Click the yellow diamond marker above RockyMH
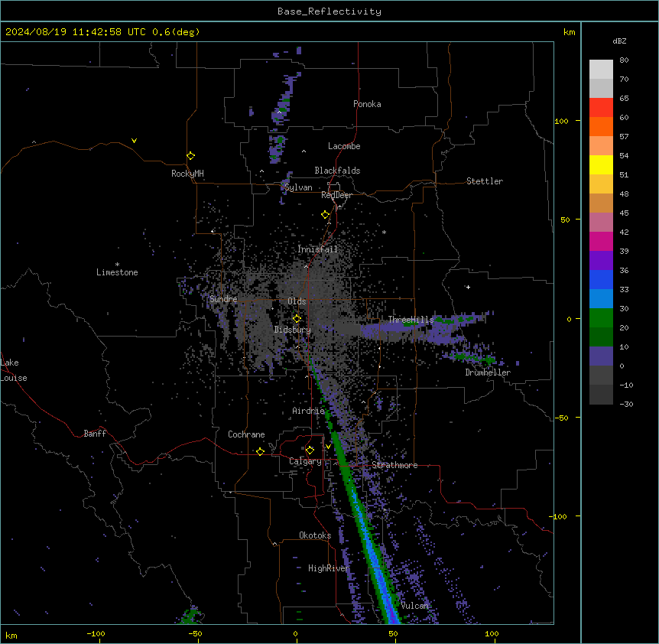Screen dimensions: 659x644 191,156
